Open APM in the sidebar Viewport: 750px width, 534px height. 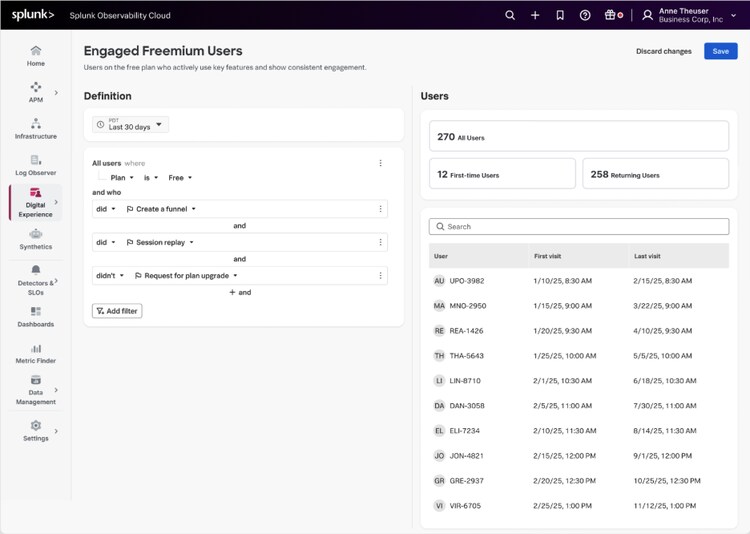pos(36,92)
